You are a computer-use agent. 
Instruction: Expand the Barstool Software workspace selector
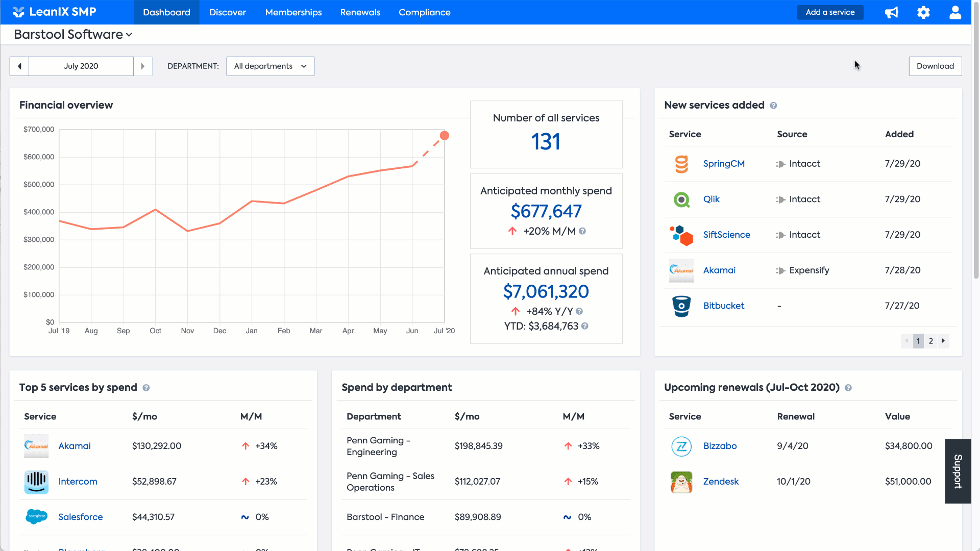point(73,35)
